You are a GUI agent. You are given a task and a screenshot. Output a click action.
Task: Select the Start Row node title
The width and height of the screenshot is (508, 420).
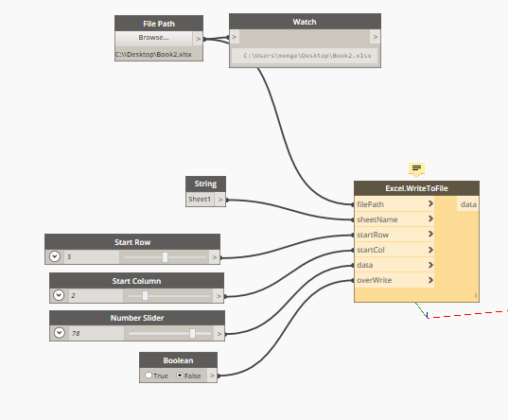[132, 242]
